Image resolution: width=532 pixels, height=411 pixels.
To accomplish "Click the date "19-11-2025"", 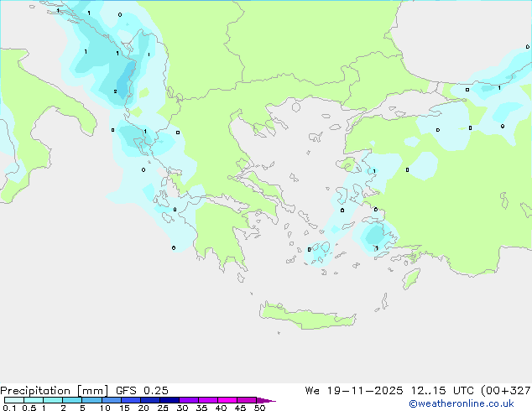I will pyautogui.click(x=365, y=391).
